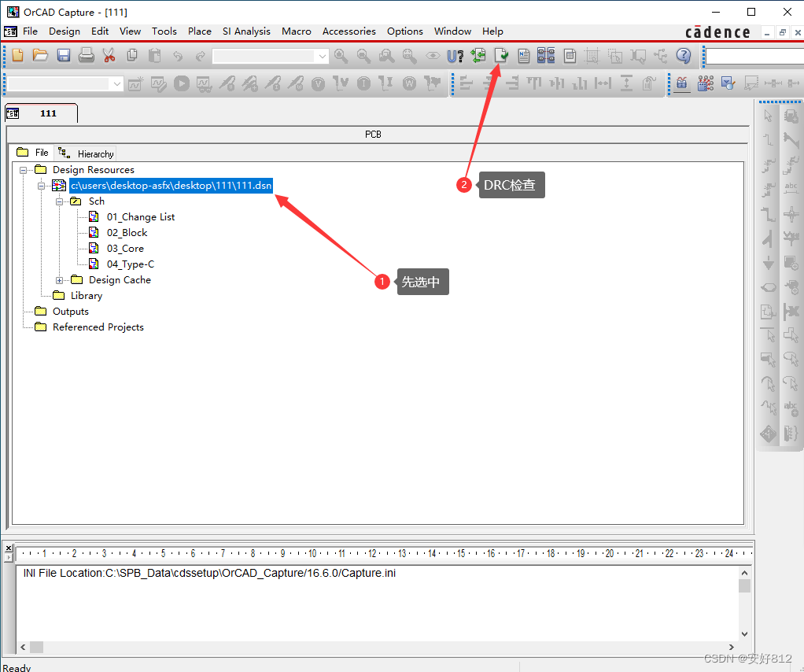
Task: Click the New document icon
Action: (17, 55)
